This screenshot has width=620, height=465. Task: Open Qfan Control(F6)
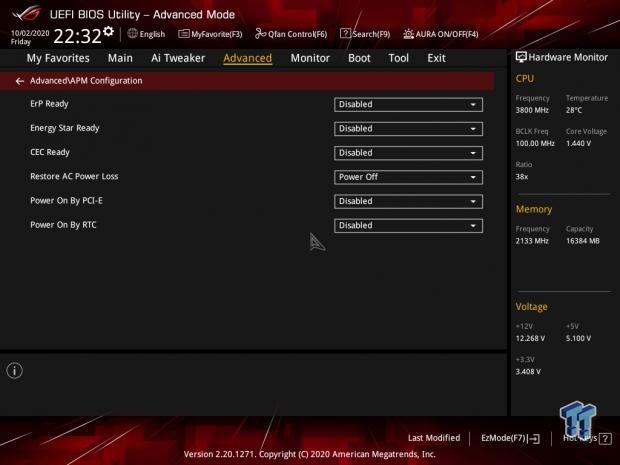coord(291,34)
